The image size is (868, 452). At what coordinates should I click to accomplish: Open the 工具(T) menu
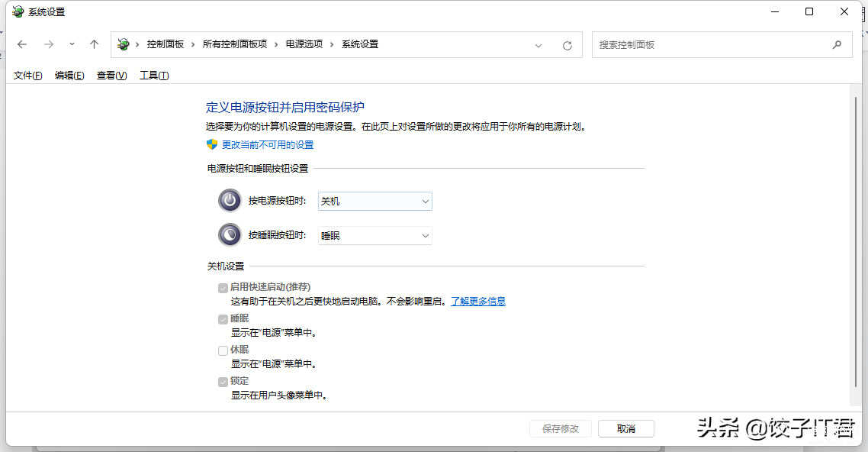153,76
